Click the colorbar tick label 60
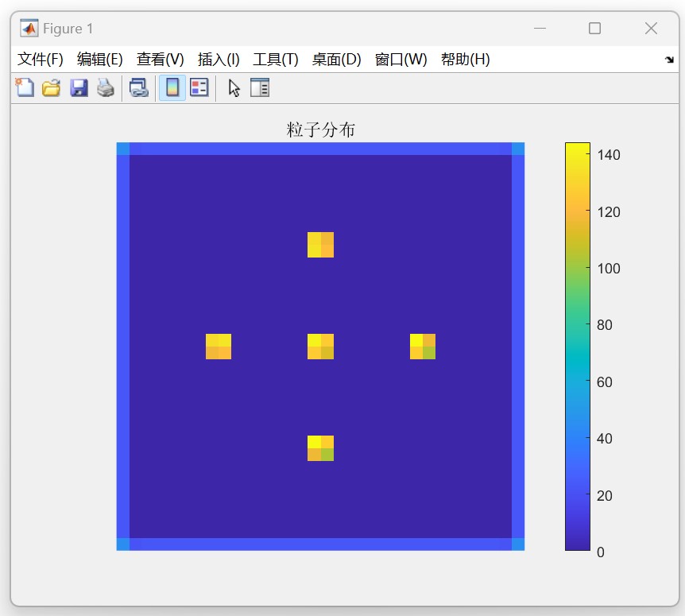The width and height of the screenshot is (685, 616). 605,382
